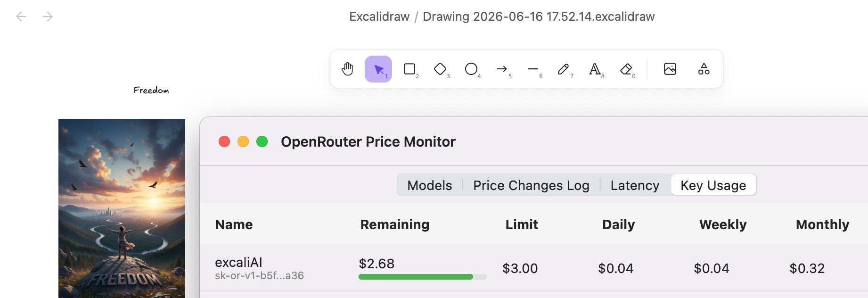
Task: Open the Insert image tool
Action: click(670, 69)
